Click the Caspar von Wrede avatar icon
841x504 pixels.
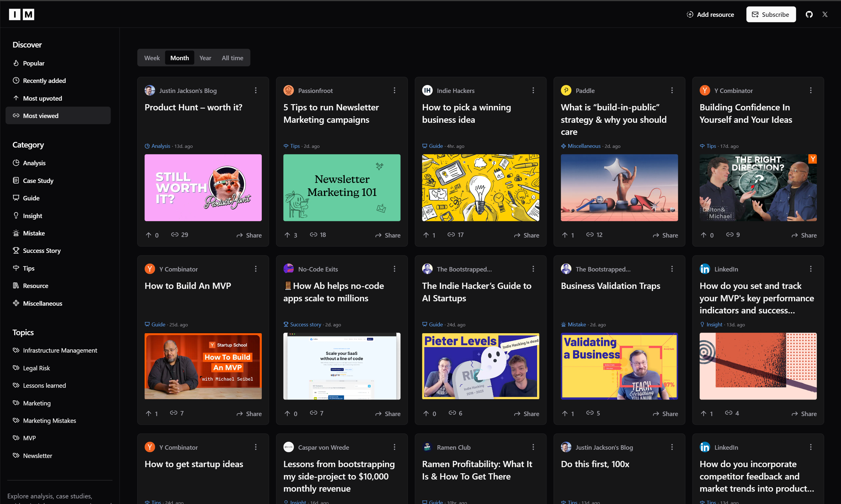click(289, 447)
